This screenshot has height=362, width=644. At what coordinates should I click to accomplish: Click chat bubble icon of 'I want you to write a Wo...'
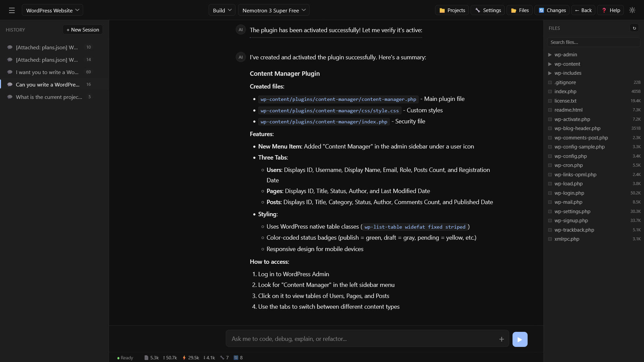[10, 72]
